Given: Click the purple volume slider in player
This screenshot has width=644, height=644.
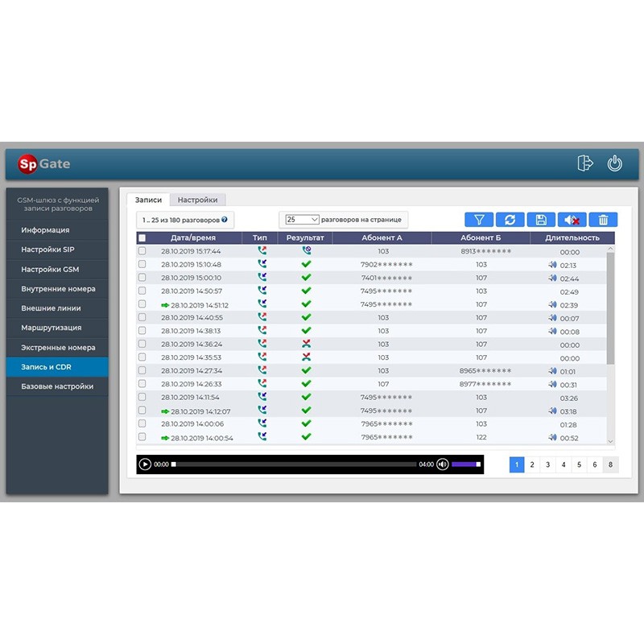Looking at the screenshot, I should click(466, 464).
